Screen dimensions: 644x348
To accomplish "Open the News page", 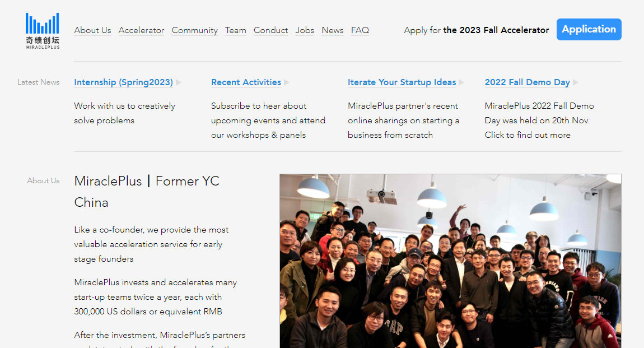I will point(333,30).
